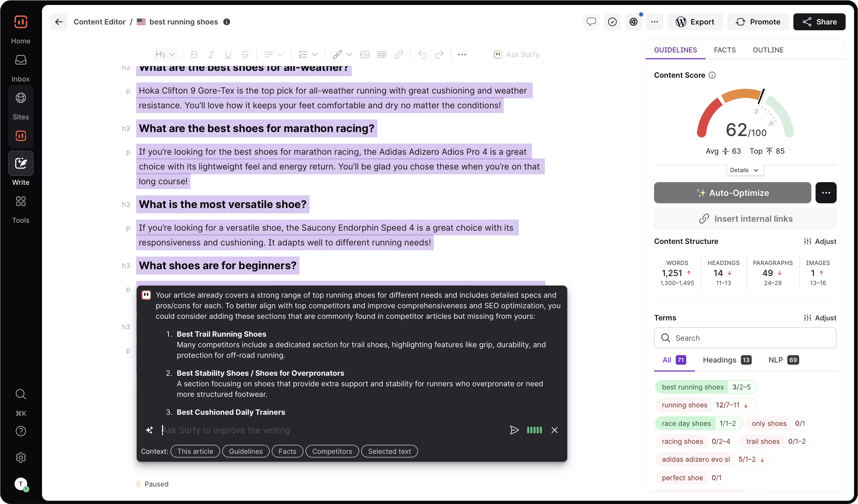Switch to the OUTLINE tab
Screen dimensions: 858x504
(768, 50)
